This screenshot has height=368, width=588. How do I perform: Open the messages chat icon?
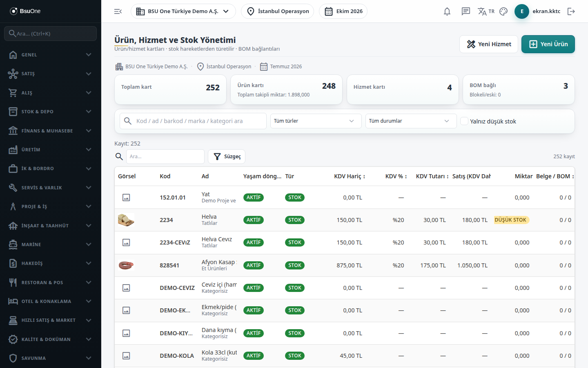click(466, 11)
